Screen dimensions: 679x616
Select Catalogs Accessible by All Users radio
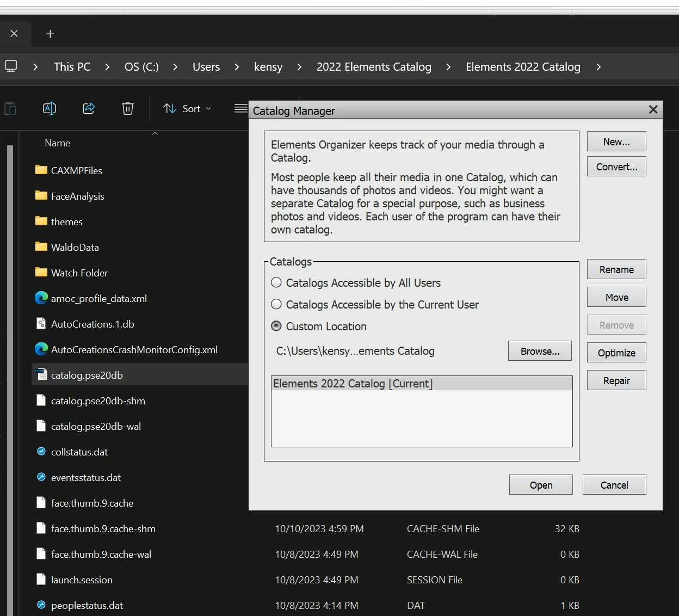pyautogui.click(x=276, y=282)
